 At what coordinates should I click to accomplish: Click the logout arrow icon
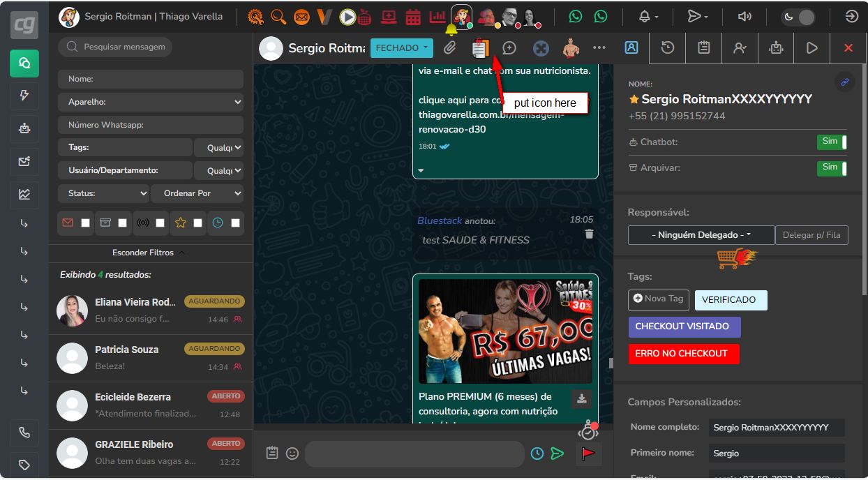click(x=851, y=17)
